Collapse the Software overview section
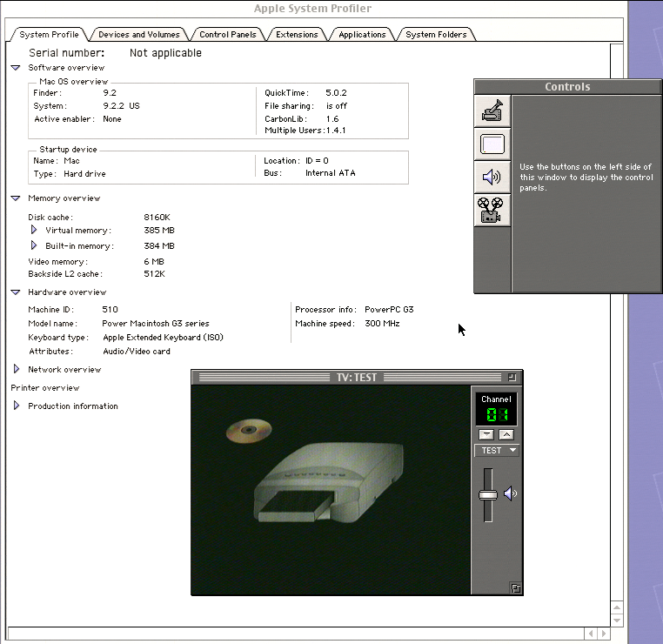The height and width of the screenshot is (644, 663). point(16,68)
